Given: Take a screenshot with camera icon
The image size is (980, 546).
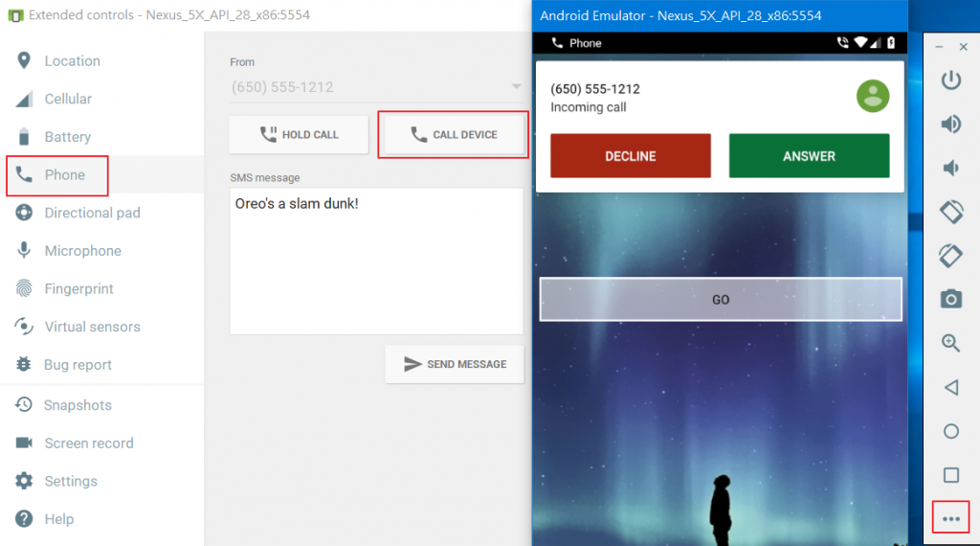Looking at the screenshot, I should click(x=951, y=300).
